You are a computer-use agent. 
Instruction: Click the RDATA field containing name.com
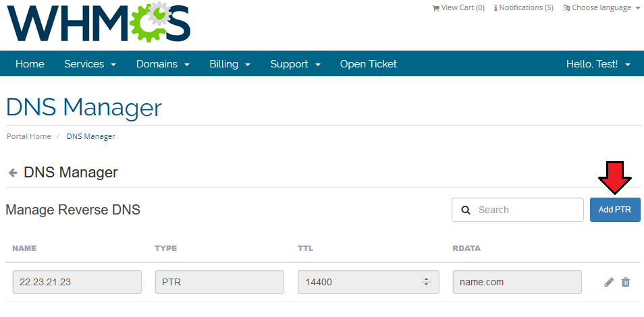[516, 283]
